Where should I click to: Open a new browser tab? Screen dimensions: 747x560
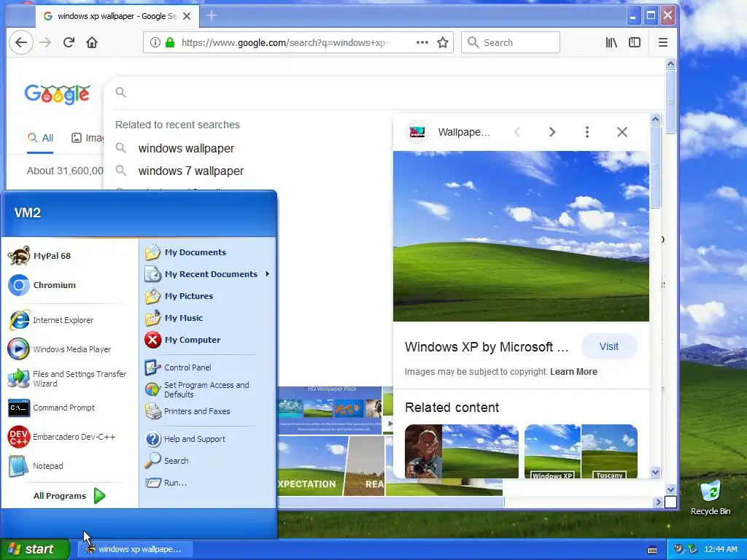click(212, 16)
